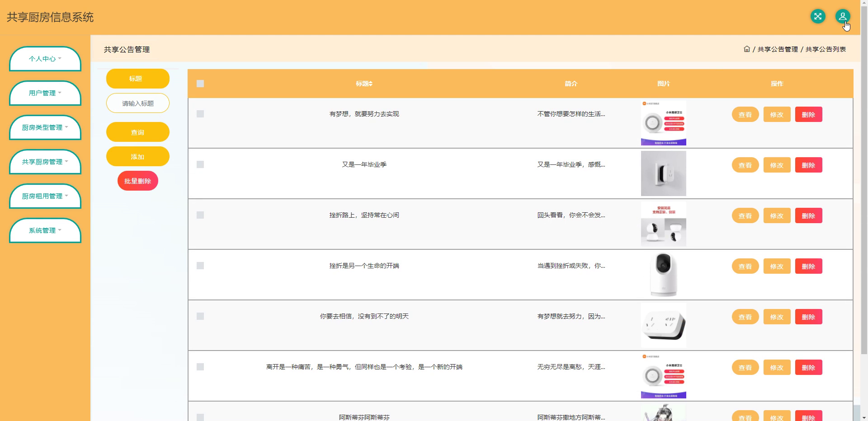Open the user profile icon menu
This screenshot has width=868, height=421.
point(842,17)
